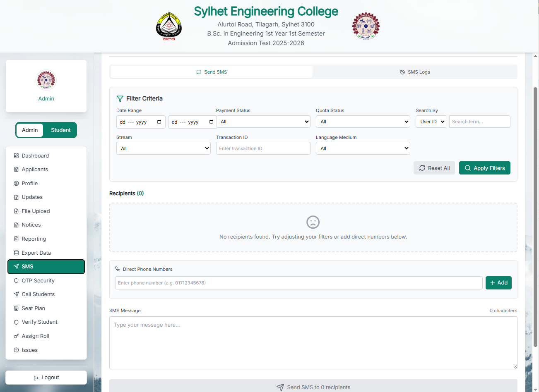Click the Logout button
The image size is (539, 392).
(x=46, y=378)
